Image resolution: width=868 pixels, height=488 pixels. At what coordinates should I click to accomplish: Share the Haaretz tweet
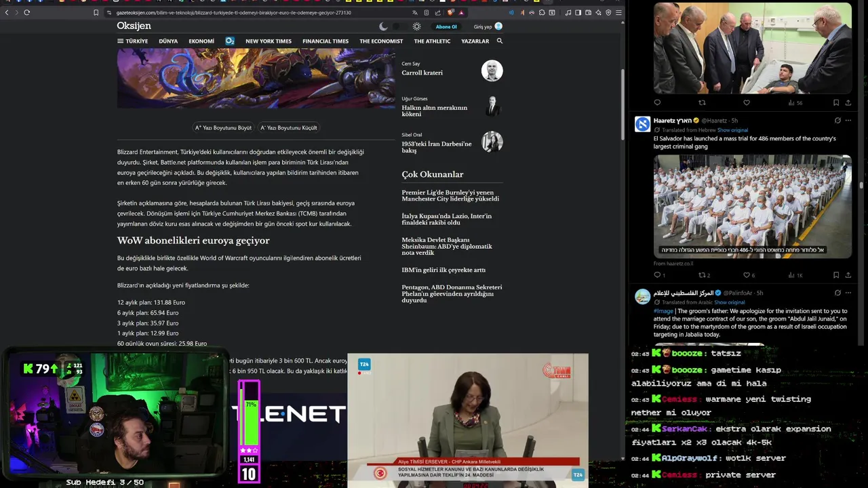pyautogui.click(x=848, y=275)
